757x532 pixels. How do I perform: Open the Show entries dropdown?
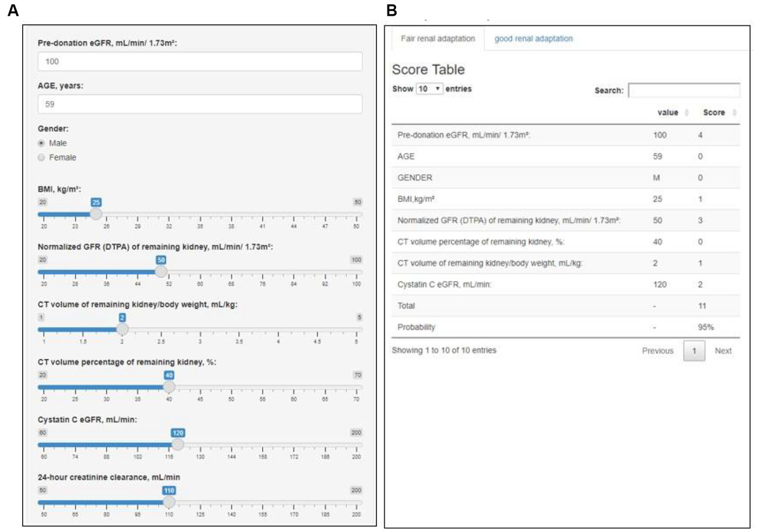click(429, 89)
